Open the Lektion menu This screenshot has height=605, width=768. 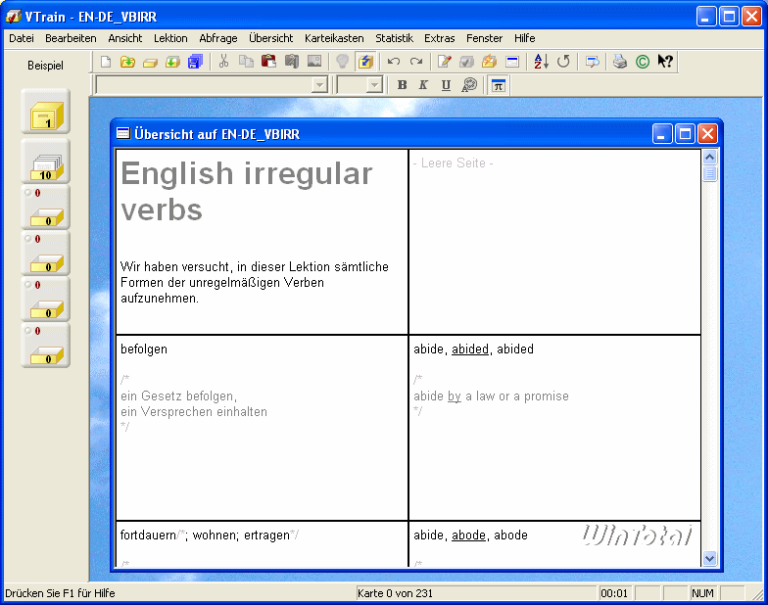[170, 38]
